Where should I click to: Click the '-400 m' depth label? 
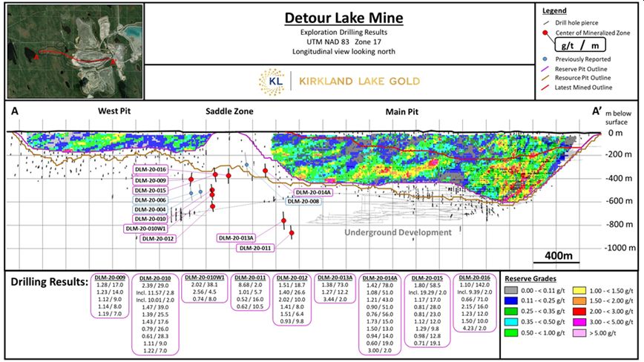pyautogui.click(x=619, y=178)
